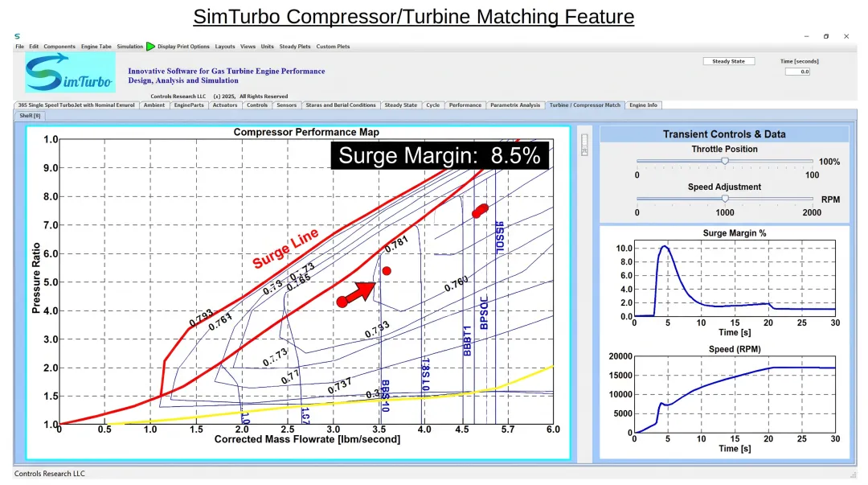Close the SimTurbo window
The height and width of the screenshot is (485, 868).
coord(846,36)
